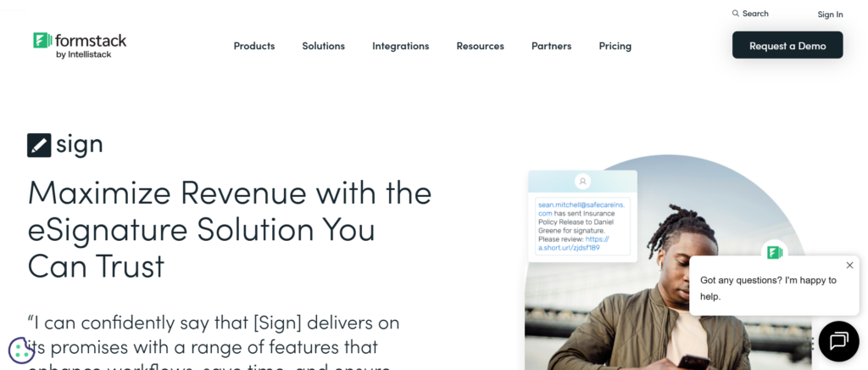
Task: Click the green Formstack chat avatar icon
Action: (x=774, y=253)
